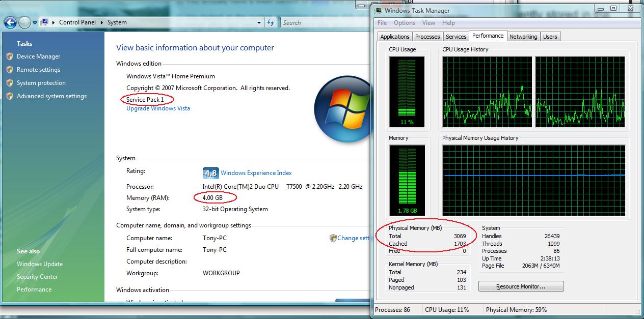Open the View menu in Task Manager

click(x=429, y=23)
